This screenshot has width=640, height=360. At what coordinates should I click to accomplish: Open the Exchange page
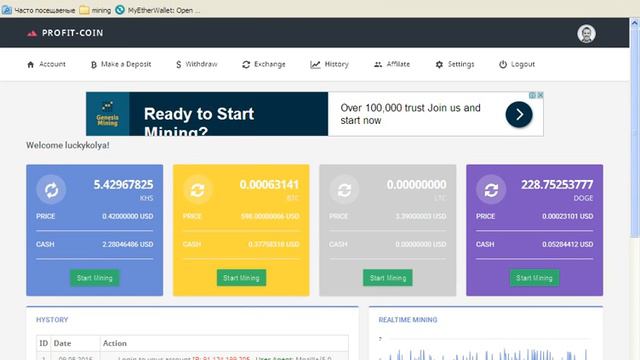[270, 64]
